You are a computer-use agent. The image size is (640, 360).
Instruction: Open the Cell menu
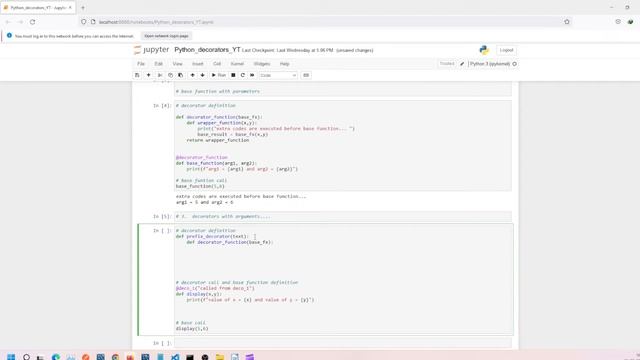(x=217, y=64)
